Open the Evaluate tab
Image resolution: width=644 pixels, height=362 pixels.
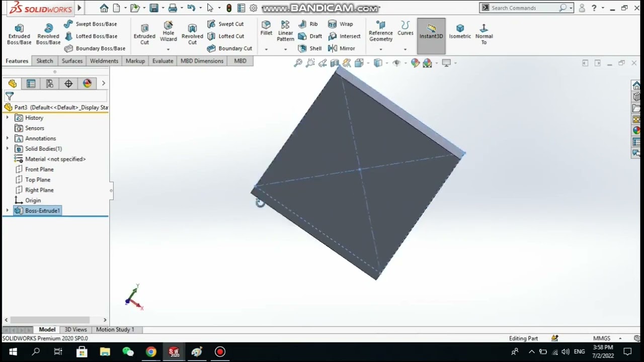163,61
